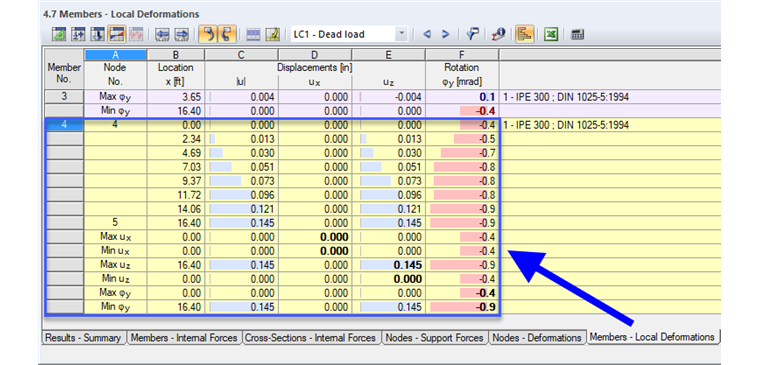Click the 'Node No.' header cell
Image resolution: width=760 pixels, height=365 pixels.
(x=115, y=75)
